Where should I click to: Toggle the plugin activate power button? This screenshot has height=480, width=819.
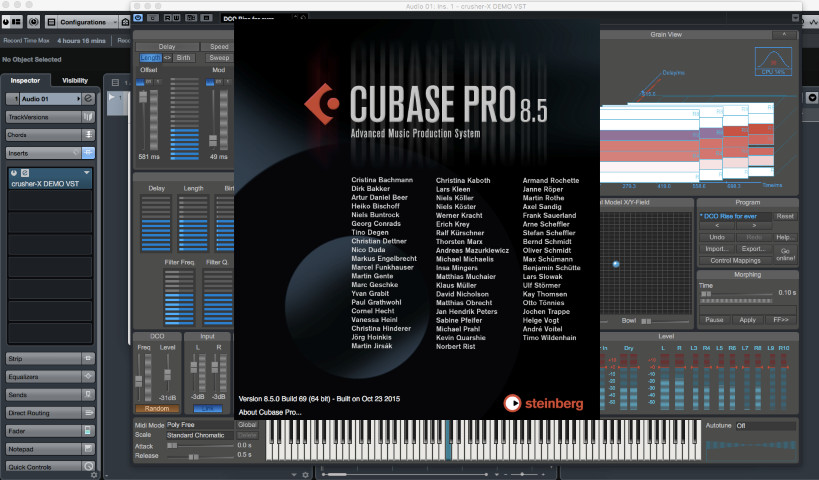coord(14,173)
